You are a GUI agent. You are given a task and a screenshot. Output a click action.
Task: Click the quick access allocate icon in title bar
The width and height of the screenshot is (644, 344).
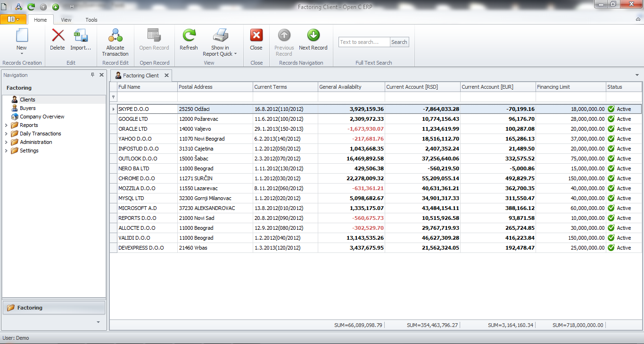[x=19, y=7]
